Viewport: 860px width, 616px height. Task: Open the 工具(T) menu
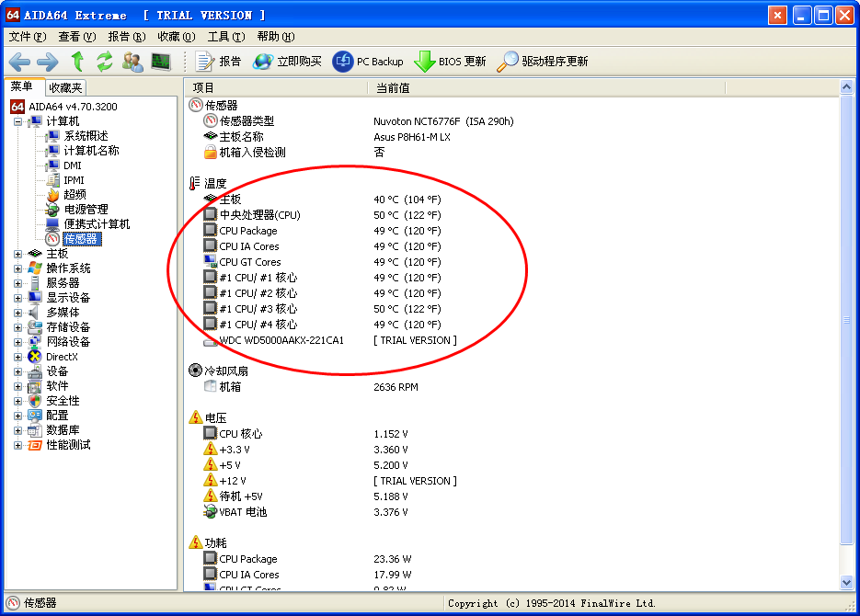point(226,37)
